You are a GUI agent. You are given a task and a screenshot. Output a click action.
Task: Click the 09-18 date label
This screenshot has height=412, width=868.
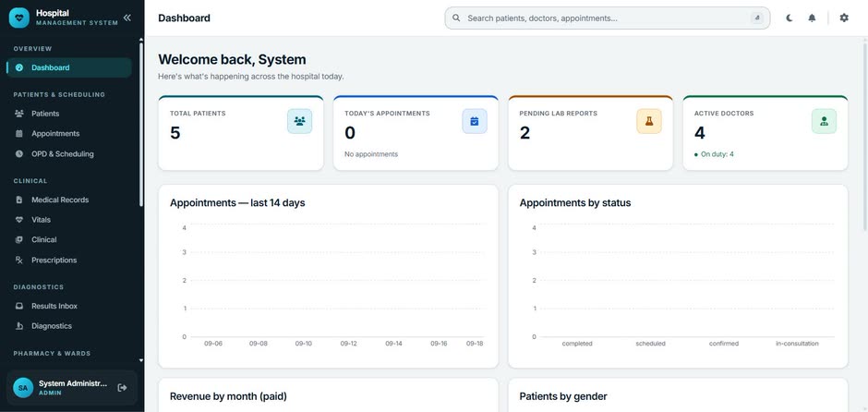[475, 344]
